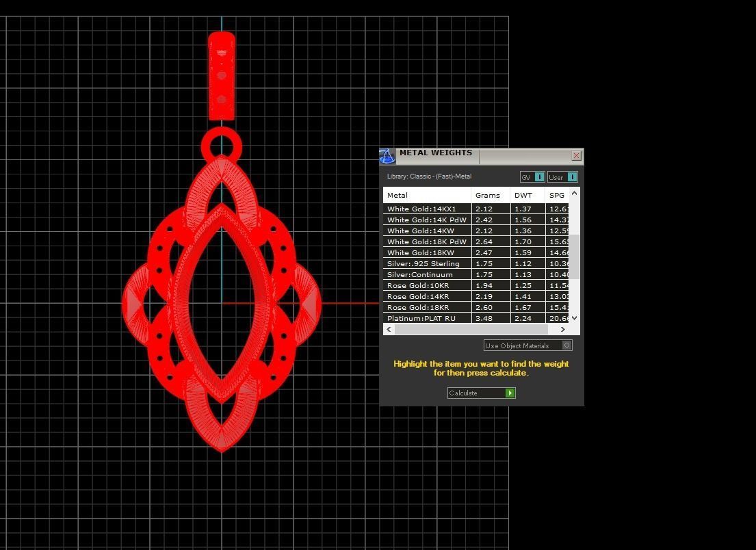Image resolution: width=756 pixels, height=550 pixels.
Task: Select the White Gold:14KW row
Action: [x=476, y=231]
